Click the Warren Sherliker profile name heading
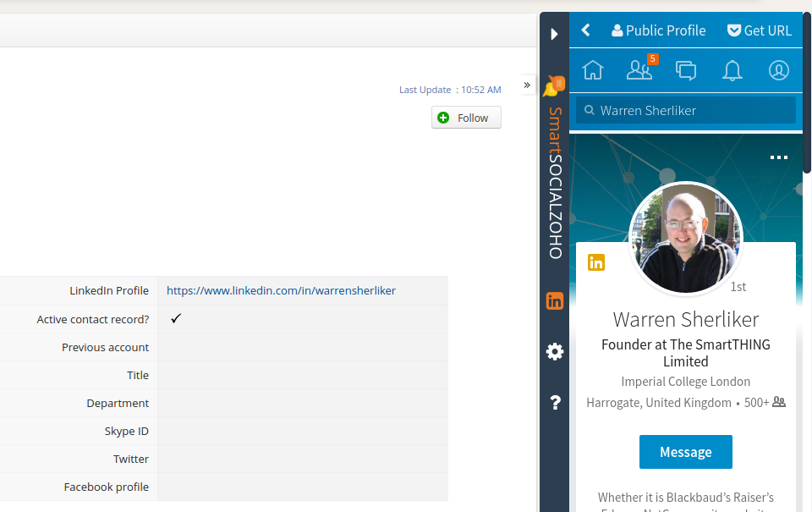 (686, 319)
